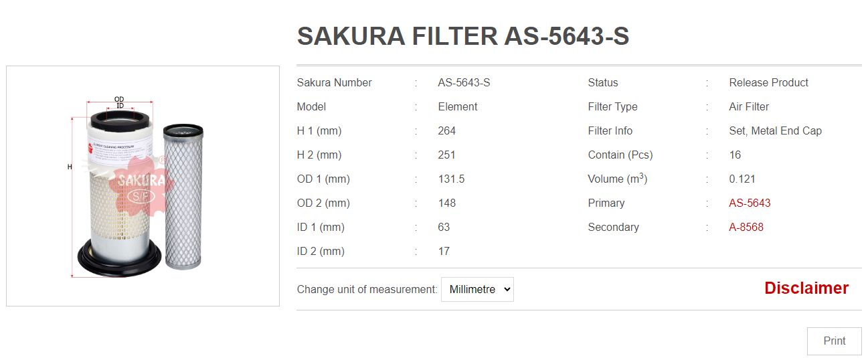Open the Disclaimer link
Image resolution: width=868 pixels, height=358 pixels.
pyautogui.click(x=806, y=288)
